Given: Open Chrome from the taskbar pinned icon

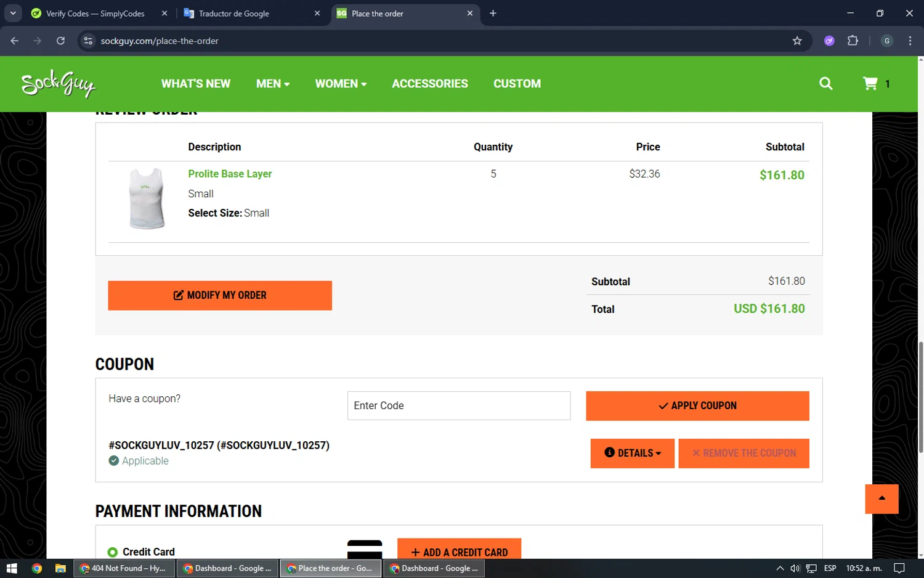Looking at the screenshot, I should 37,568.
